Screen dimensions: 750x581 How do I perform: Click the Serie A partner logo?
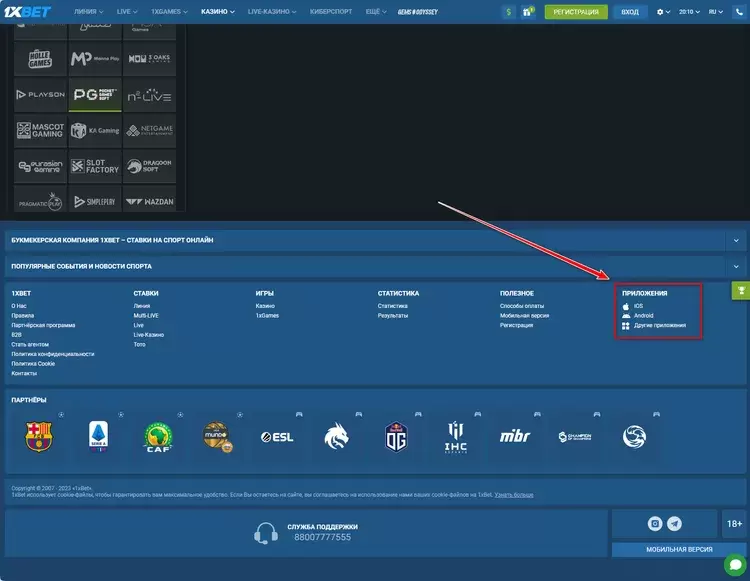point(99,436)
